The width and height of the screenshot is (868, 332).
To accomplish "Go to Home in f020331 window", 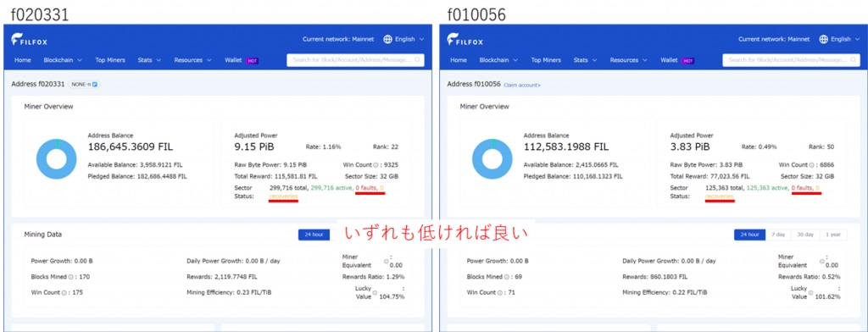I will click(x=23, y=60).
